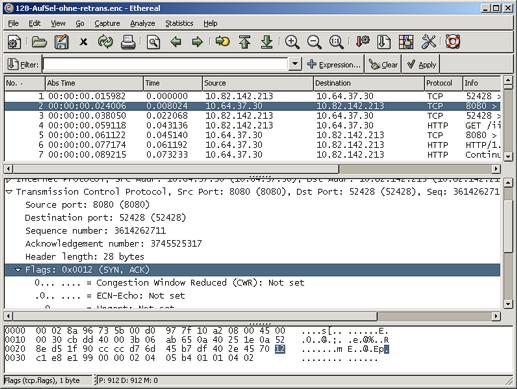
Task: Close the capture file with X icon
Action: [x=84, y=42]
